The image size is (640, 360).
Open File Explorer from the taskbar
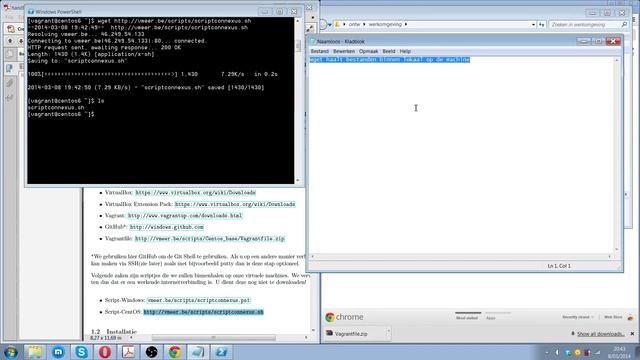tap(35, 352)
